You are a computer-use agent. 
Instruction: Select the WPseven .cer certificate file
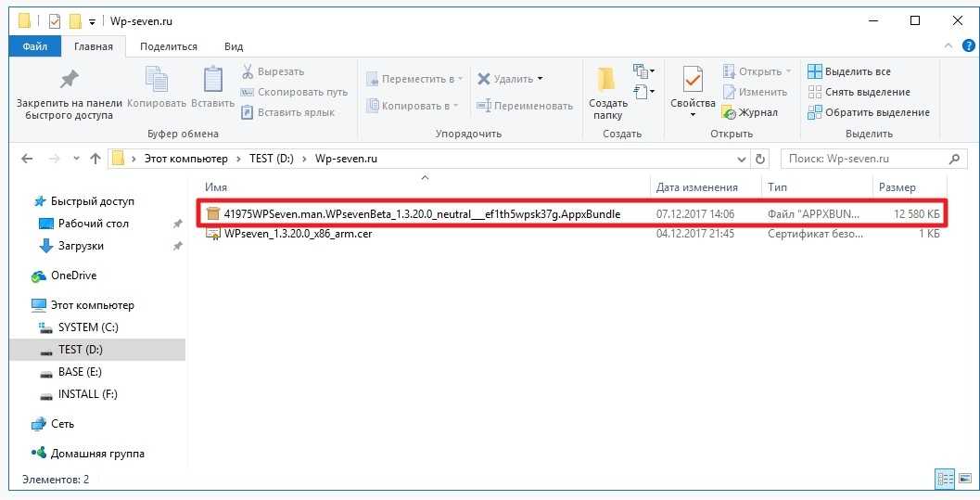coord(298,234)
